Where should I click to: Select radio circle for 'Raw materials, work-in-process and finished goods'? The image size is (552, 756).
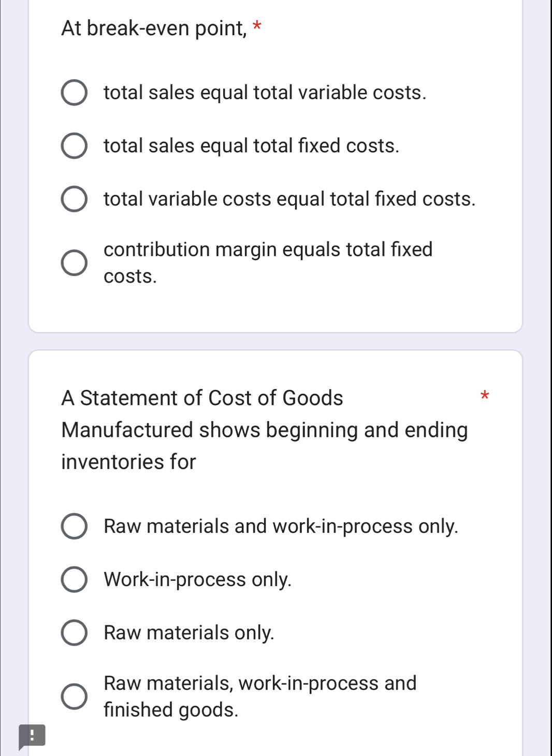pos(74,696)
